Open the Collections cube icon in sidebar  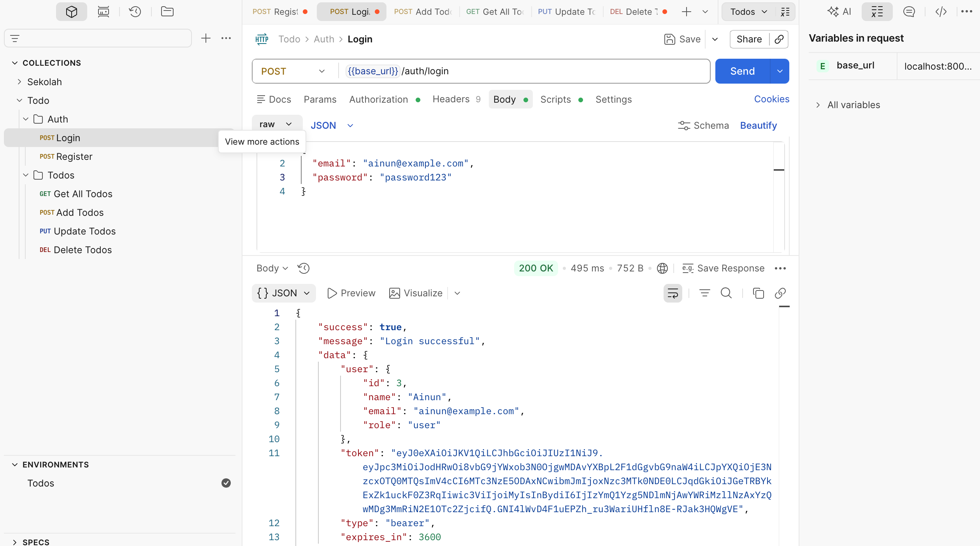tap(72, 12)
